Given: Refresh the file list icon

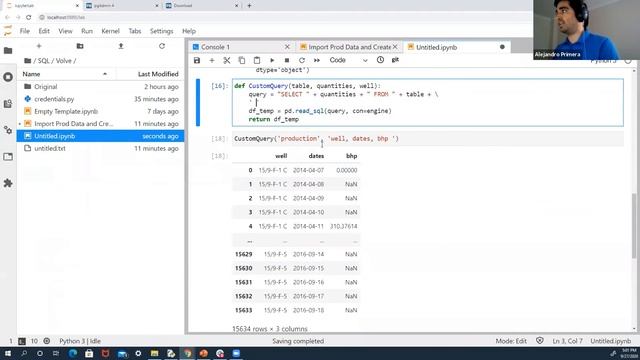Looking at the screenshot, I should click(162, 46).
